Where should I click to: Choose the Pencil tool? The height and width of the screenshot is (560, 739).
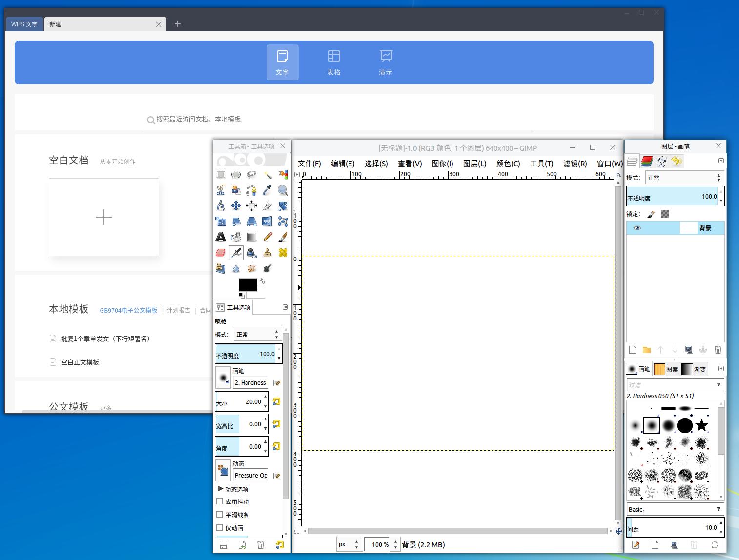point(267,237)
